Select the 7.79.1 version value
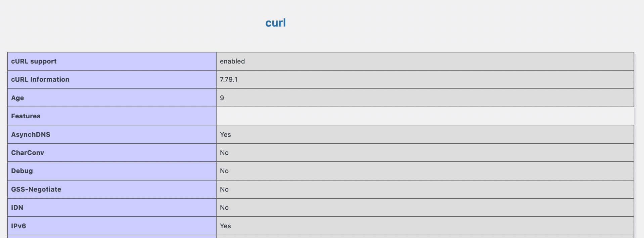This screenshot has width=644, height=238. [x=229, y=79]
